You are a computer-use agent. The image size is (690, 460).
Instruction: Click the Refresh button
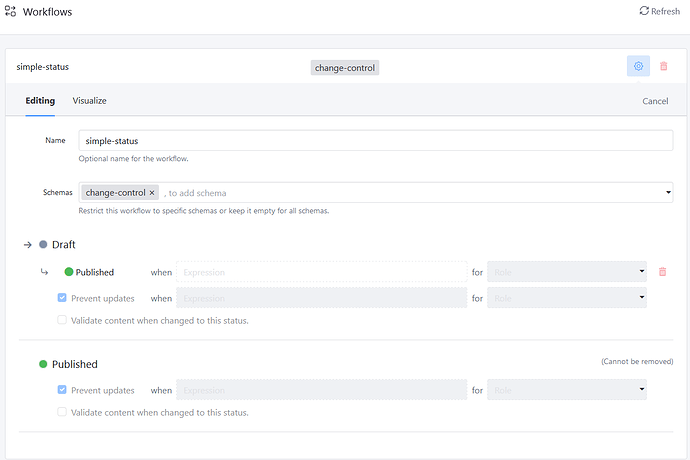659,11
